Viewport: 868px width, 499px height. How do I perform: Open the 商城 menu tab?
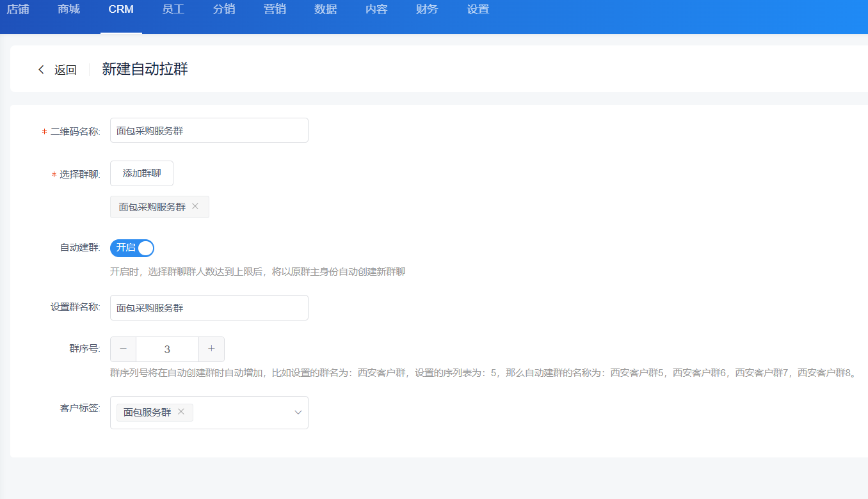(68, 10)
